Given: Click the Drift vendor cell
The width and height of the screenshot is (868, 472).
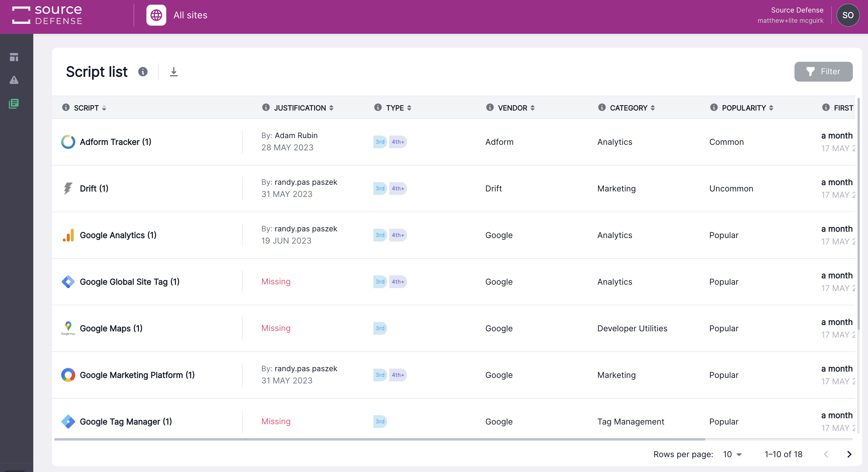Looking at the screenshot, I should [493, 189].
